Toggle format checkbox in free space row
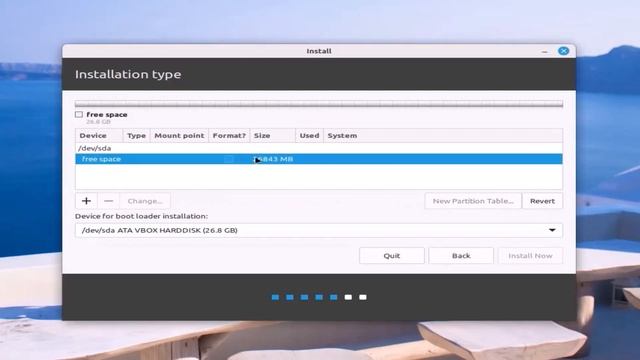 (x=229, y=159)
